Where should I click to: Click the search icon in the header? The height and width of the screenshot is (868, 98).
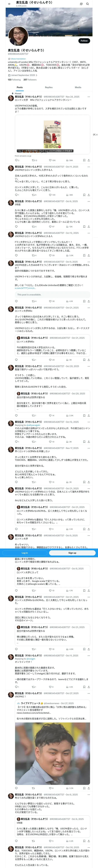tap(88, 4)
